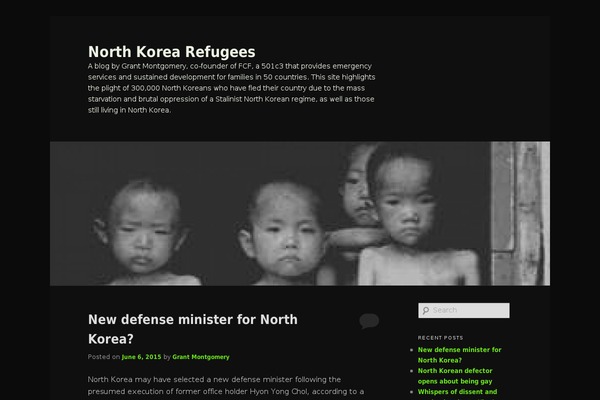This screenshot has height=400, width=600.
Task: Click the Recent Posts sidebar heading
Action: coord(440,338)
